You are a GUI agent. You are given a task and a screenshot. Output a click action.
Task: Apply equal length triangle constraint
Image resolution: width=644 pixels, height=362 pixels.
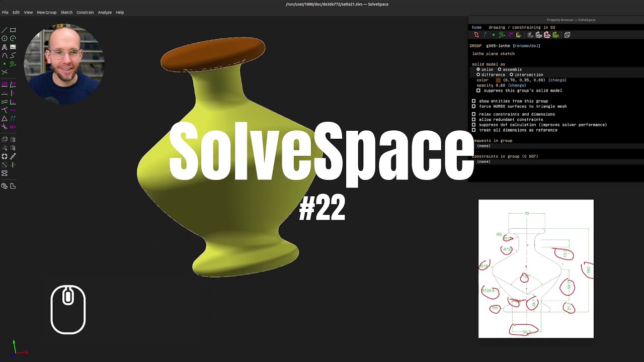click(5, 118)
